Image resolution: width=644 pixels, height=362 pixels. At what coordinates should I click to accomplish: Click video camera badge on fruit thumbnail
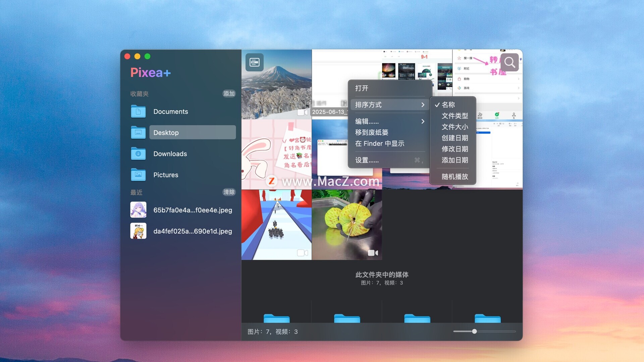point(373,253)
